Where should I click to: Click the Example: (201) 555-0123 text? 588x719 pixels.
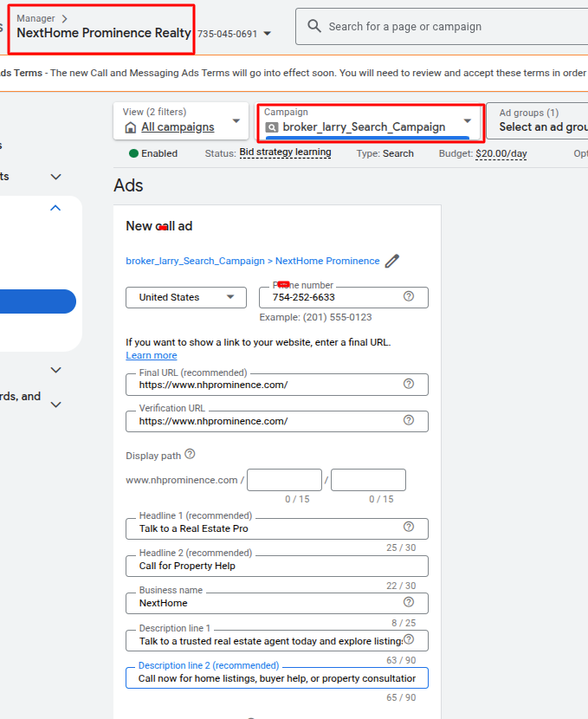click(x=315, y=317)
